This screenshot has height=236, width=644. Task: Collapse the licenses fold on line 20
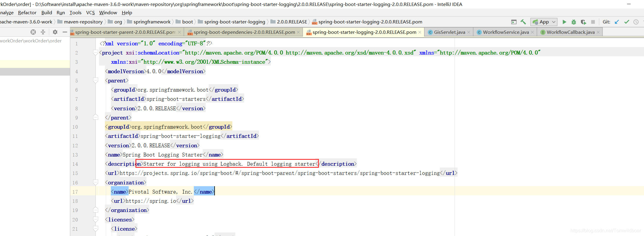coord(95,220)
